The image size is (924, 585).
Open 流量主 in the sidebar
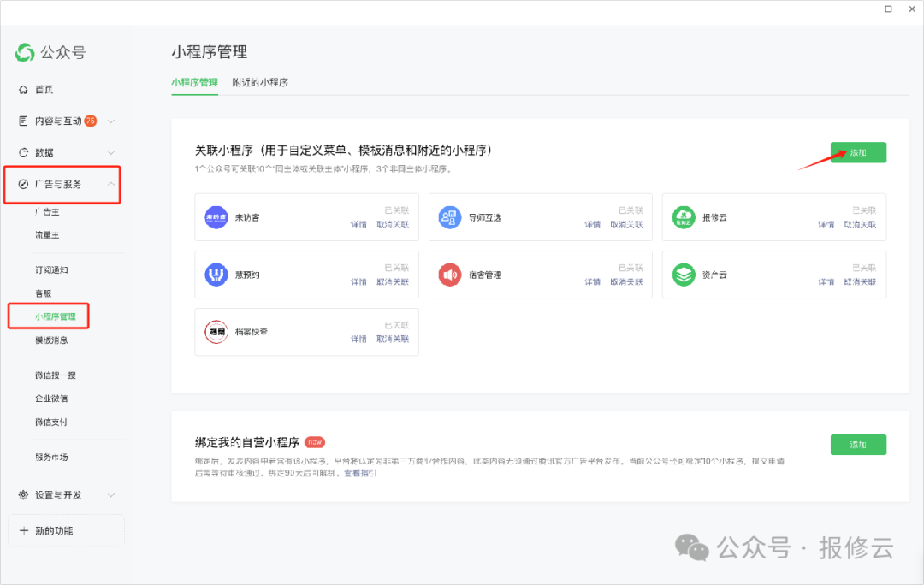click(47, 235)
